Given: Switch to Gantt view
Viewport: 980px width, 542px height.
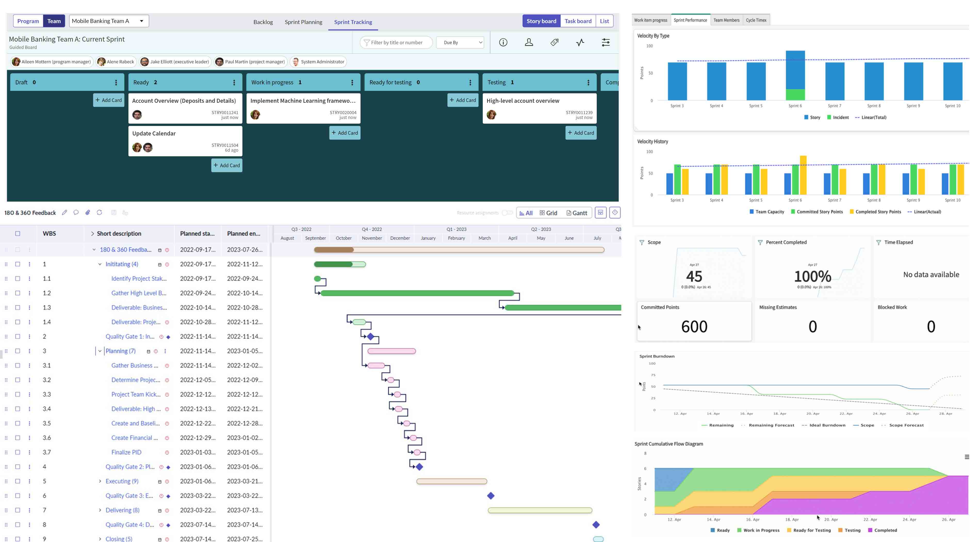Looking at the screenshot, I should click(x=577, y=213).
